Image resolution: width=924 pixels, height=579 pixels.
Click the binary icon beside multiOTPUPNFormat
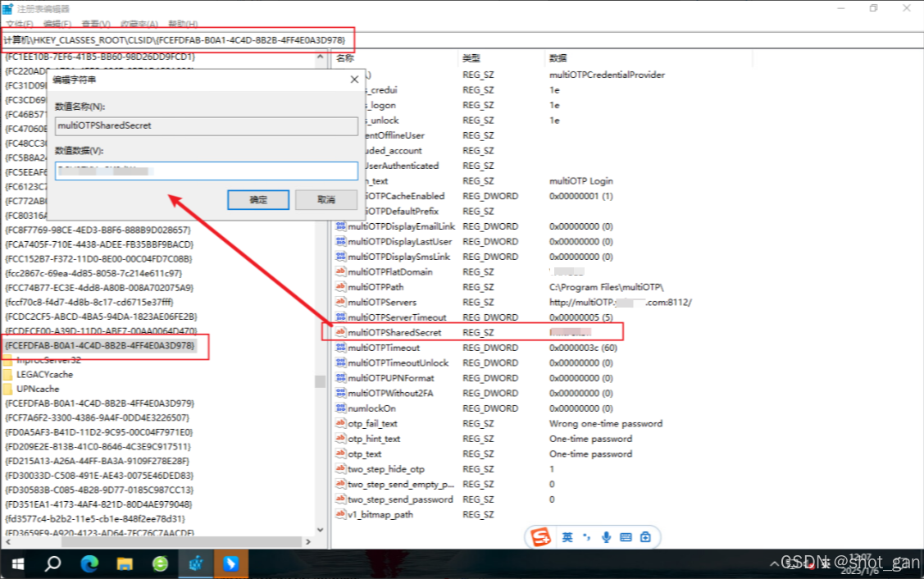point(340,378)
